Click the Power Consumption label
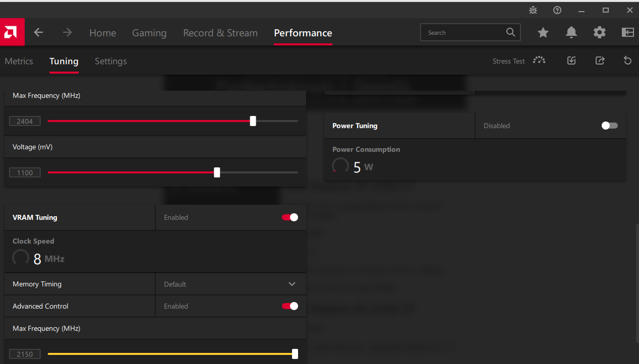Viewport: 639px width, 364px height. (366, 149)
